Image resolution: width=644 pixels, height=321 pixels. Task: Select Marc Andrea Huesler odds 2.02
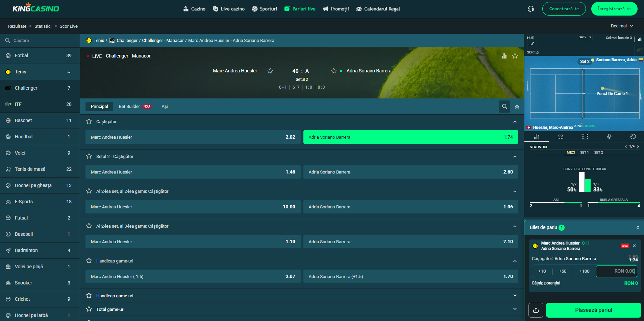coord(193,137)
